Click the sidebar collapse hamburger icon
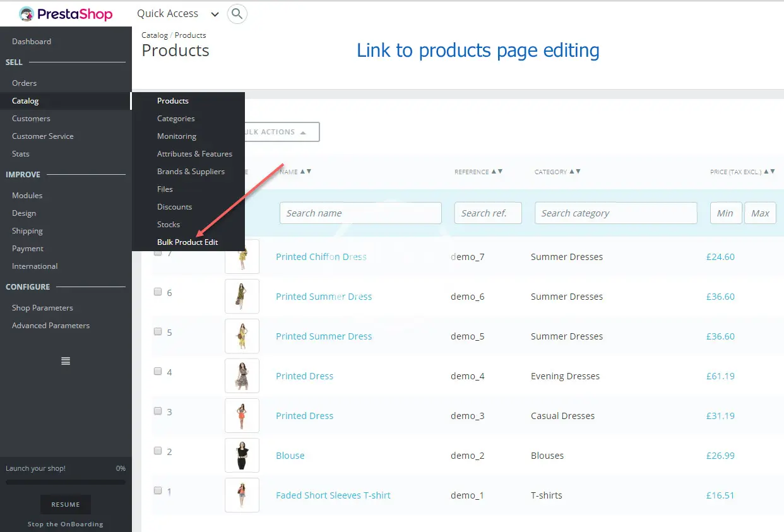The height and width of the screenshot is (532, 784). [x=66, y=361]
